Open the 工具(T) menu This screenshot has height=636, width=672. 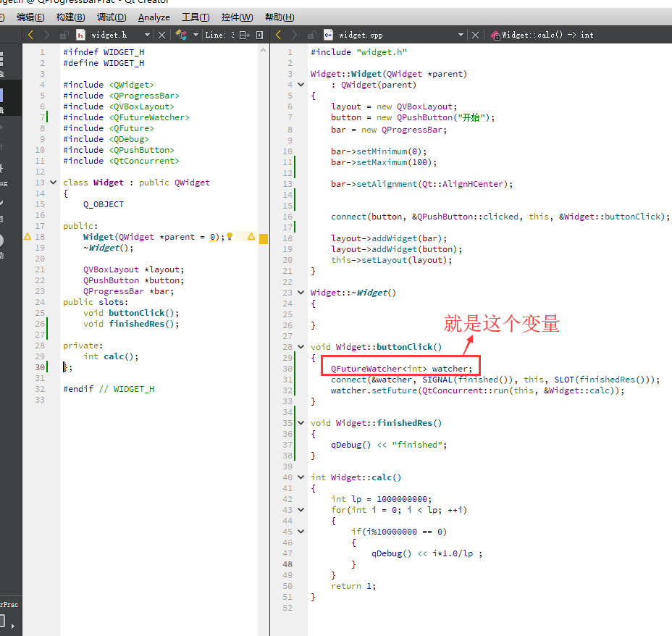196,17
